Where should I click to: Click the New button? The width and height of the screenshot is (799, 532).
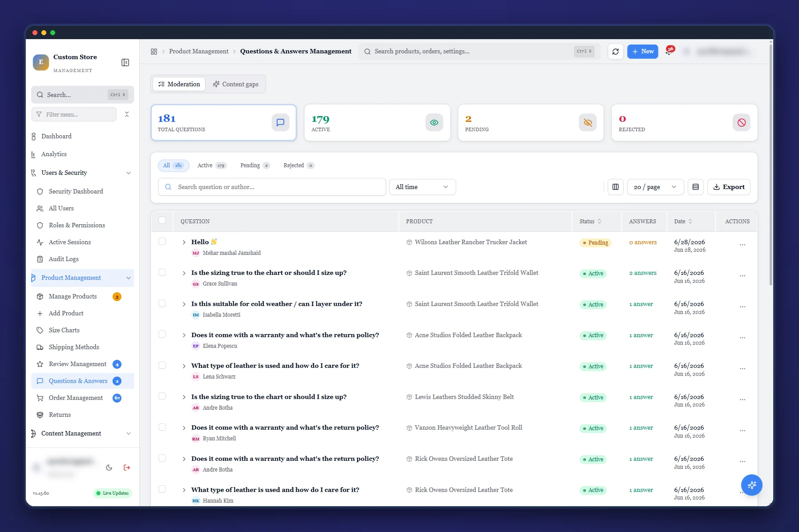pos(642,52)
